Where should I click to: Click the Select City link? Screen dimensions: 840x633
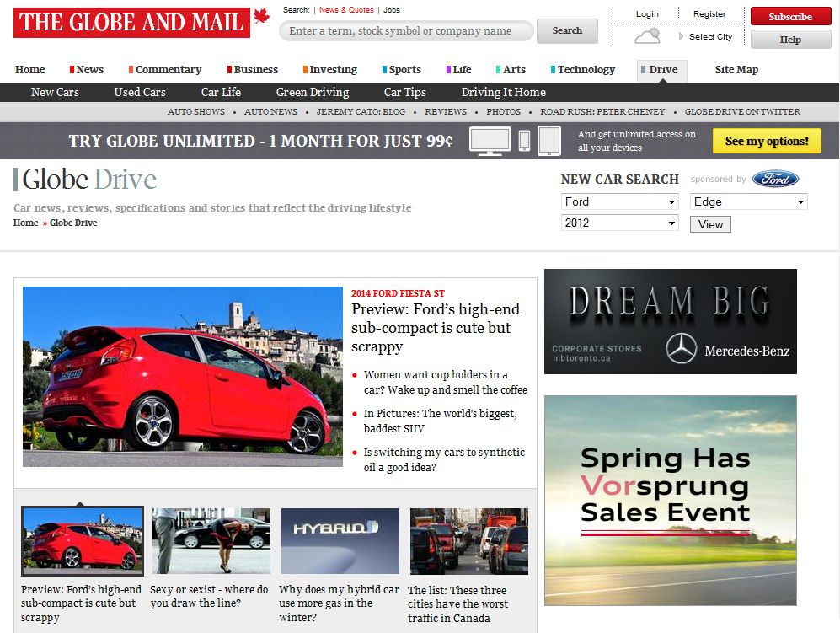click(710, 36)
